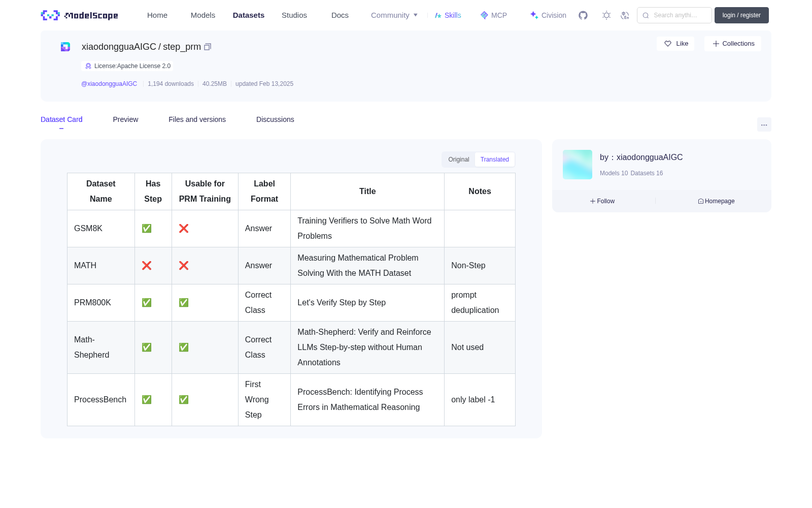
Task: Switch view to Translated text
Action: point(495,160)
